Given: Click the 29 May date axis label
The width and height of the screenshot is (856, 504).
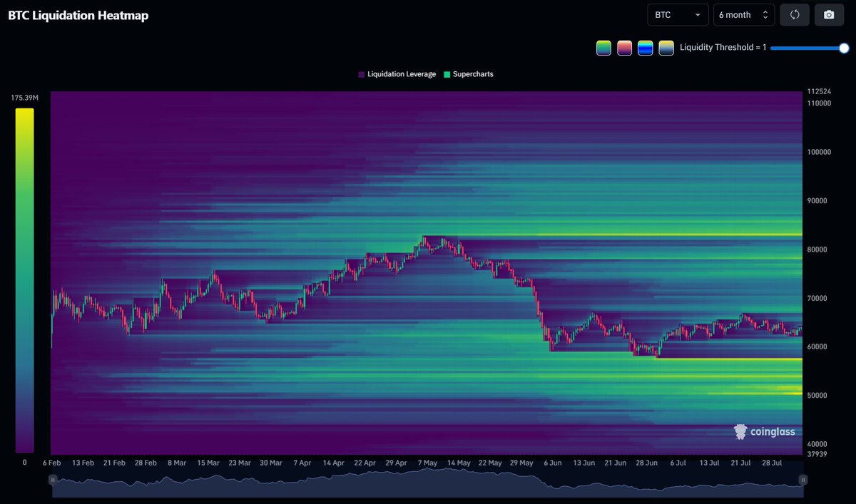Looking at the screenshot, I should coord(521,463).
